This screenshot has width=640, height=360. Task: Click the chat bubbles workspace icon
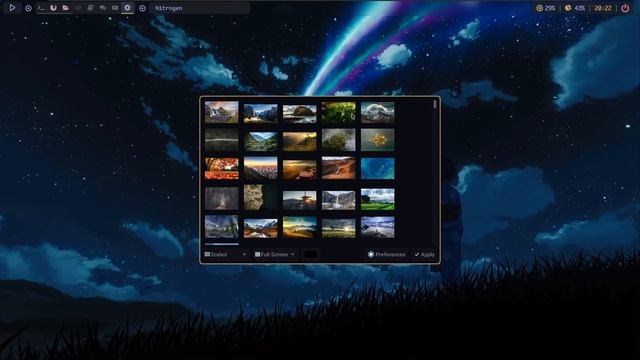[102, 8]
